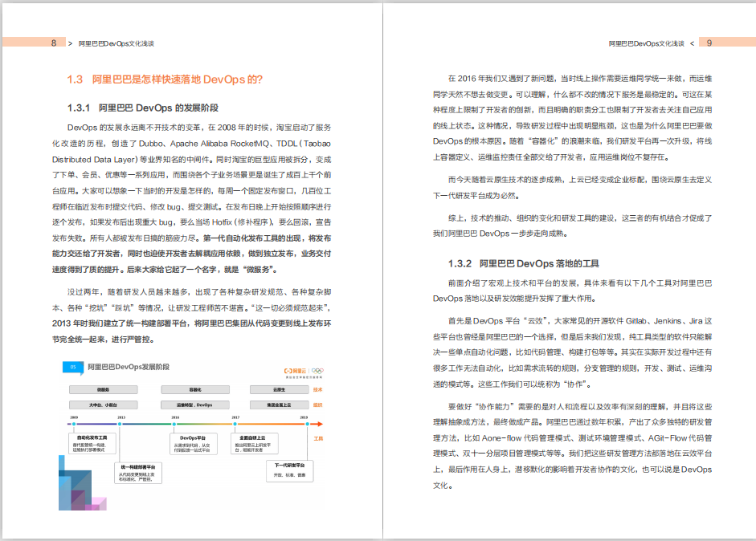Click the line starting '综上，技术的推动'
The width and height of the screenshot is (756, 541).
tap(580, 218)
